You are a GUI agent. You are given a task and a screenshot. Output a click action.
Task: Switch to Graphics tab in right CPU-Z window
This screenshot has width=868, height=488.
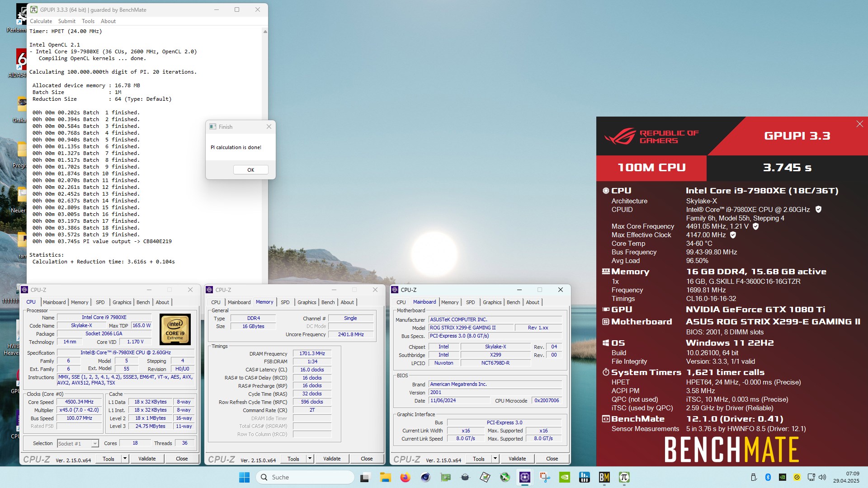(x=492, y=302)
